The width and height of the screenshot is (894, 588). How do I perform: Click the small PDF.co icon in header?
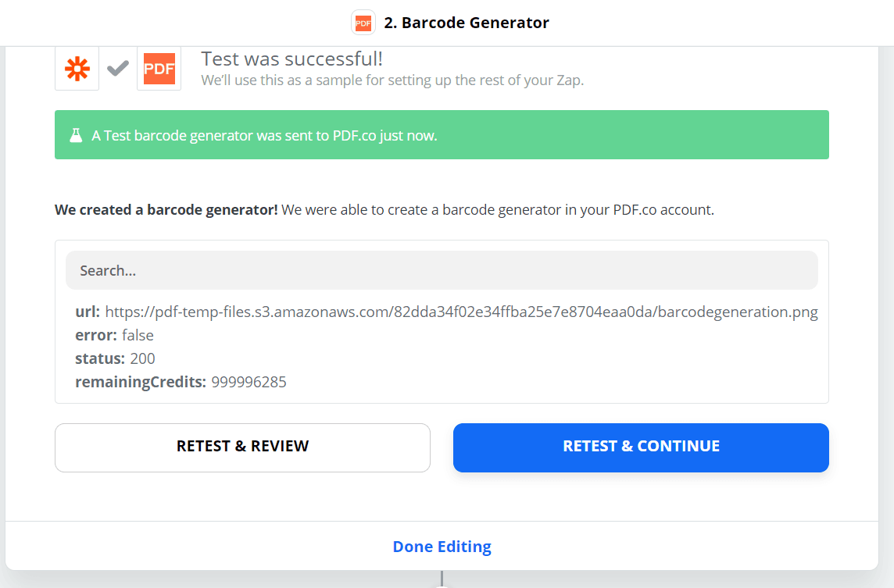(x=363, y=23)
